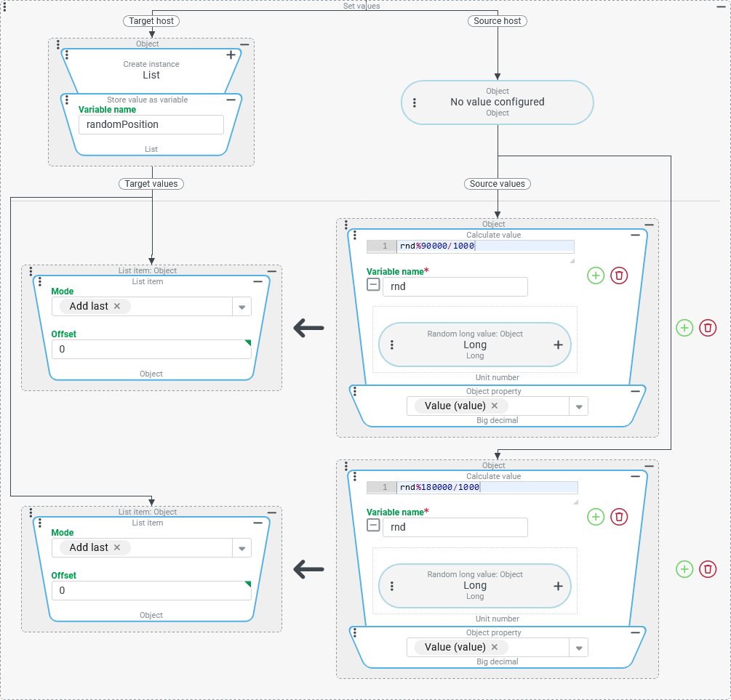Collapse the first Calculate value block

coord(635,235)
